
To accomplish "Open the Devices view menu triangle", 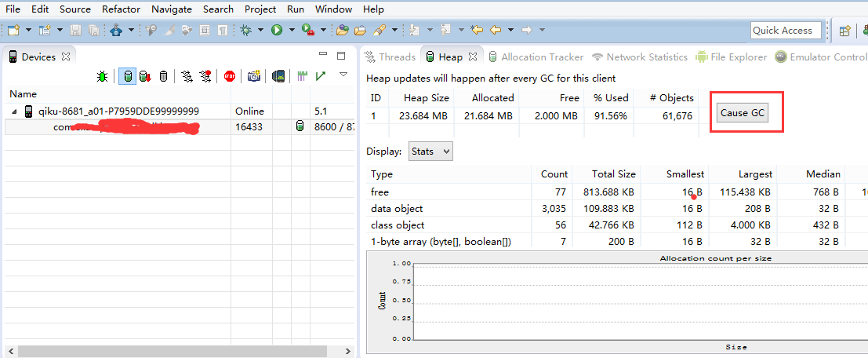I will (343, 75).
